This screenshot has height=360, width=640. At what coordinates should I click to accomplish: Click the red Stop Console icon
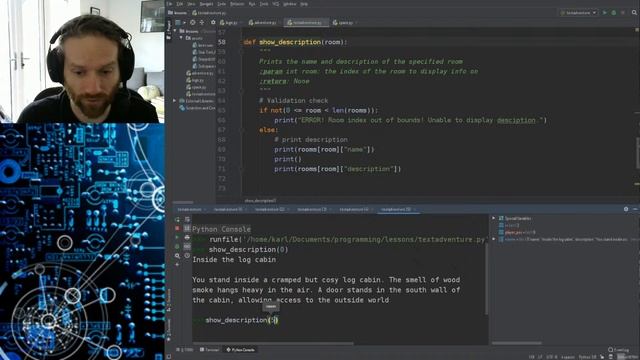177,229
